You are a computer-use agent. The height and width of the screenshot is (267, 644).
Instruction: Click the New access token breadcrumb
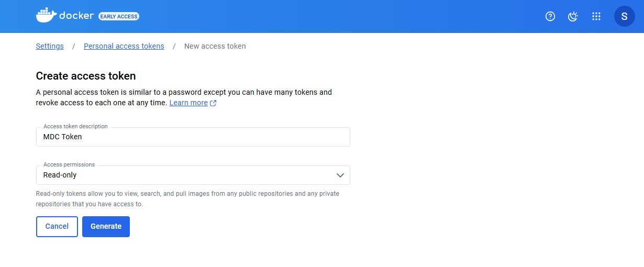[x=215, y=46]
